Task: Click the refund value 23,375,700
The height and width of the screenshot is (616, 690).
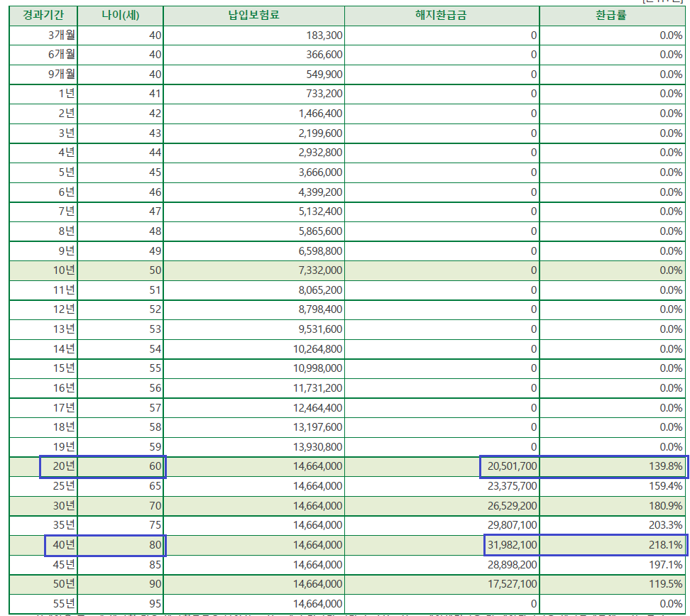Action: (511, 486)
